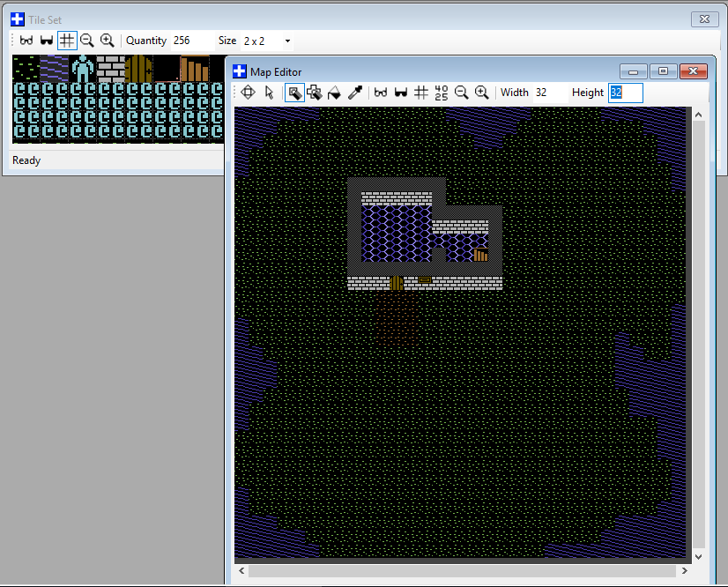This screenshot has width=728, height=587.
Task: Zoom in on the Tile Set
Action: [107, 41]
